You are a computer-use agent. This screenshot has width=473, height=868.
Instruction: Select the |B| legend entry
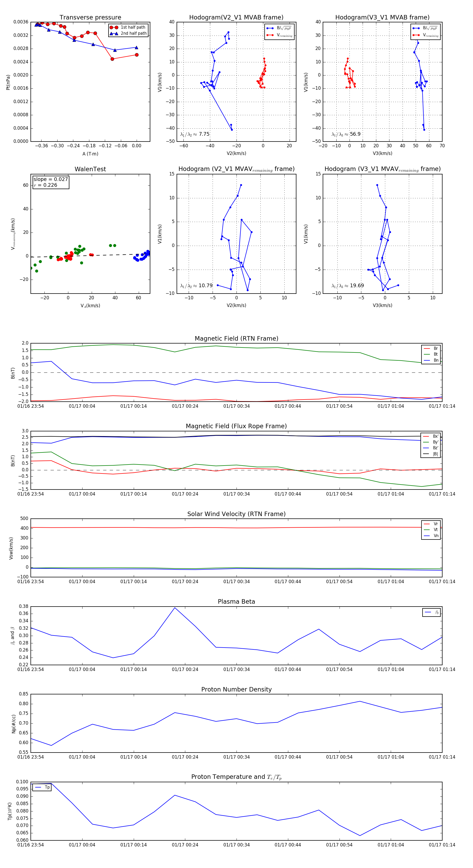tap(431, 454)
